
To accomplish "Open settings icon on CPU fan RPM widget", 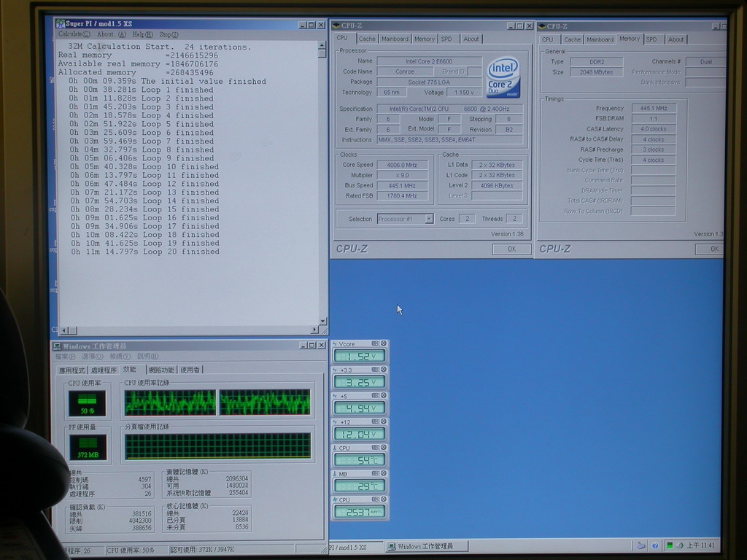I will [376, 499].
